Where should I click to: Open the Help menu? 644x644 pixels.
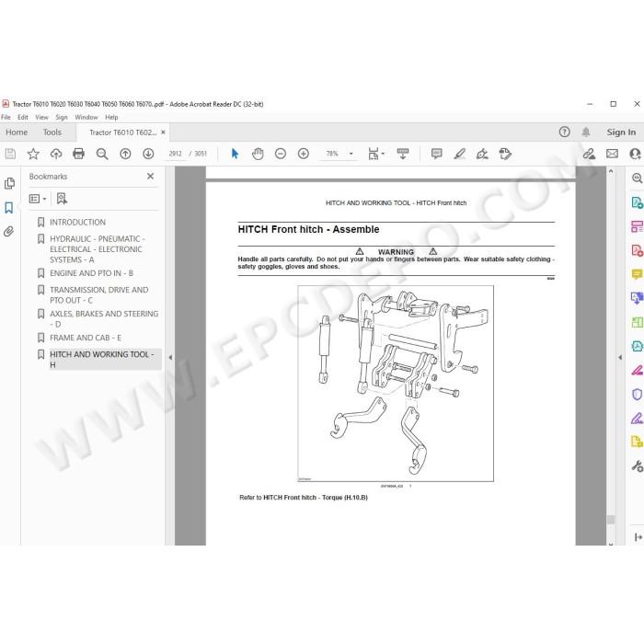(111, 117)
